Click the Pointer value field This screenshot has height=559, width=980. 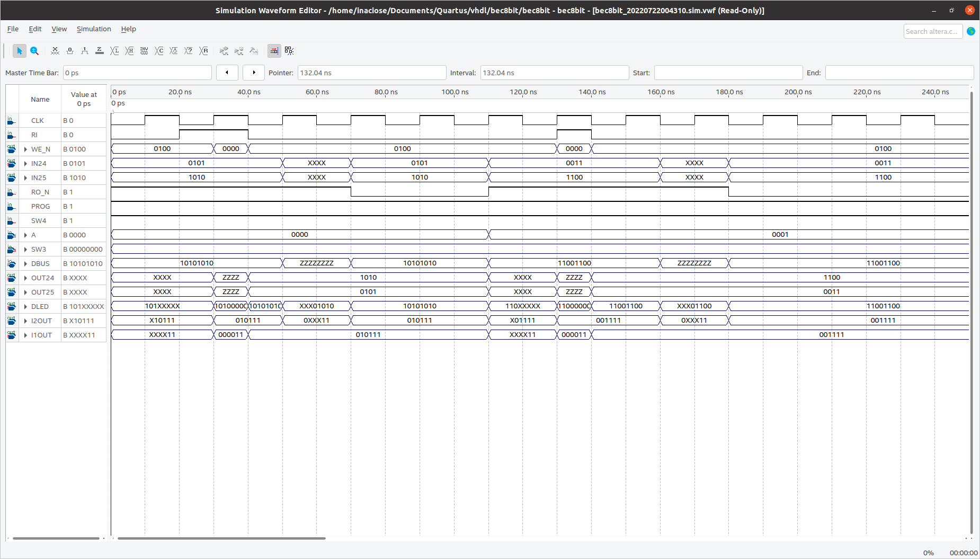point(372,73)
